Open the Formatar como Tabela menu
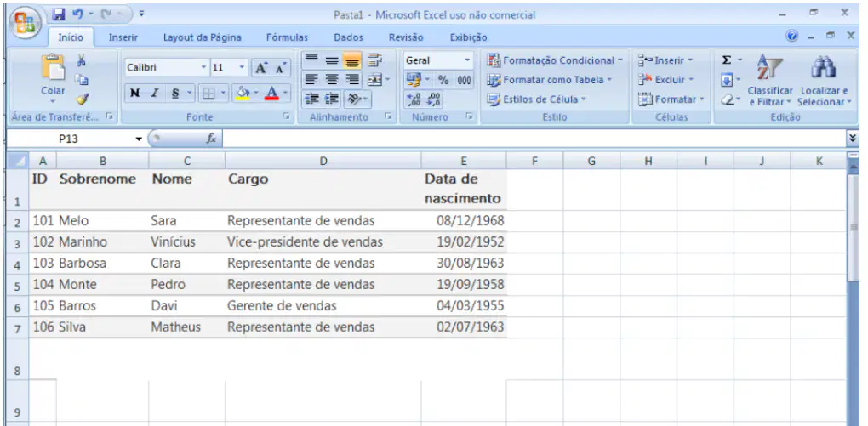This screenshot has width=868, height=426. click(x=551, y=80)
